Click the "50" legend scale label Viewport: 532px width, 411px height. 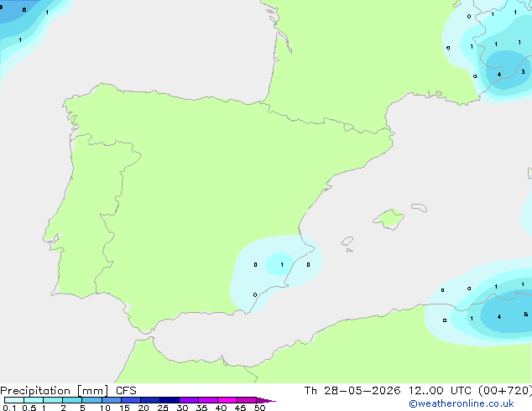(259, 408)
